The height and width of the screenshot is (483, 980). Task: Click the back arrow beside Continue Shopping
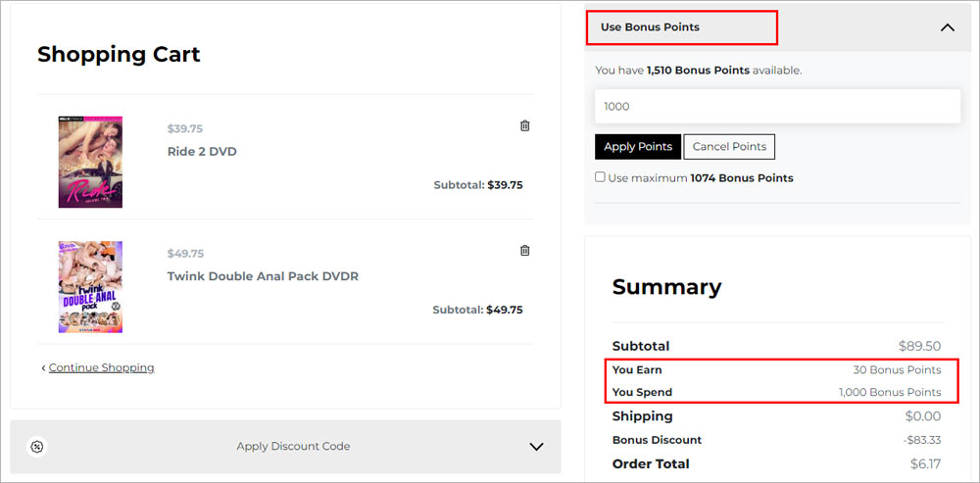tap(43, 368)
